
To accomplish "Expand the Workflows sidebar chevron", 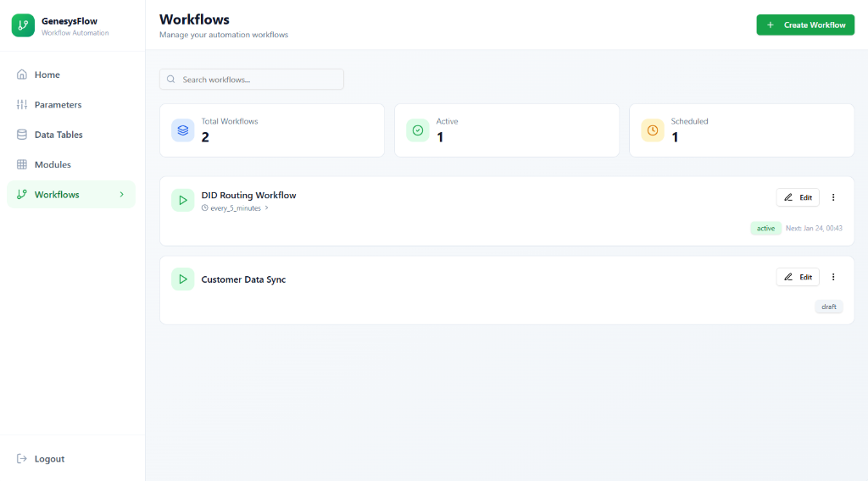I will (122, 195).
